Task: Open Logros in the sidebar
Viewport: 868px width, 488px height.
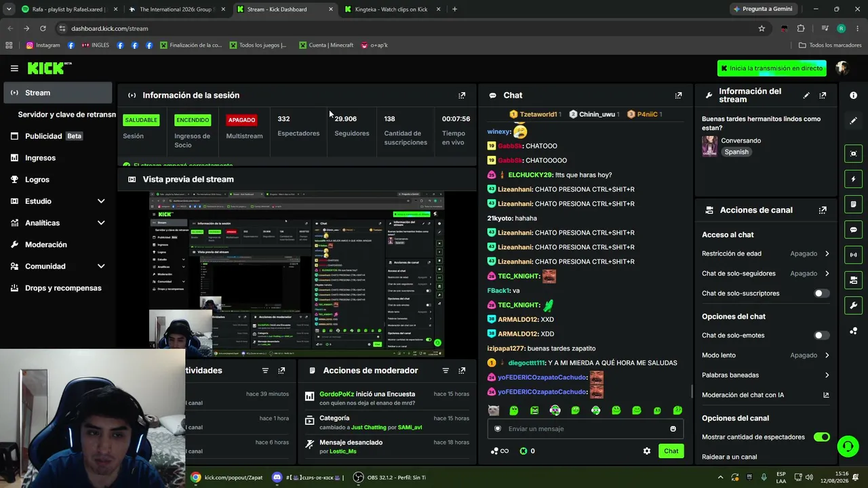Action: click(x=58, y=180)
